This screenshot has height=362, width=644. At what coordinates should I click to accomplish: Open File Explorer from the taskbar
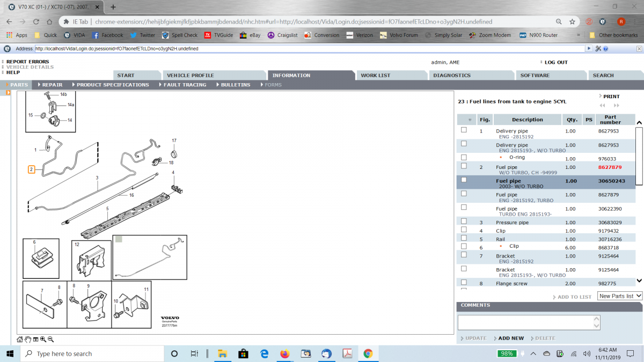[x=222, y=354]
